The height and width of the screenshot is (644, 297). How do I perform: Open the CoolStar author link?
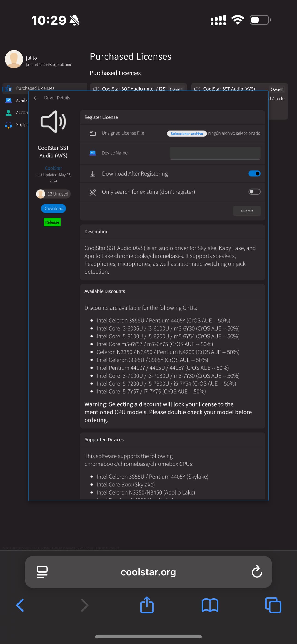pyautogui.click(x=53, y=168)
